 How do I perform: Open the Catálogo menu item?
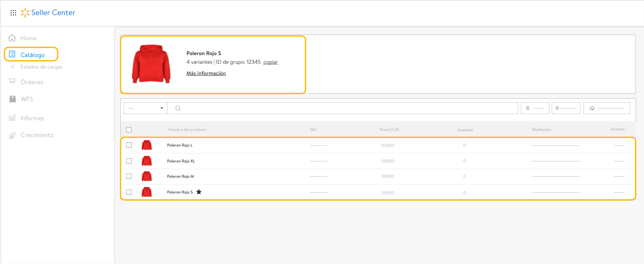coord(32,55)
